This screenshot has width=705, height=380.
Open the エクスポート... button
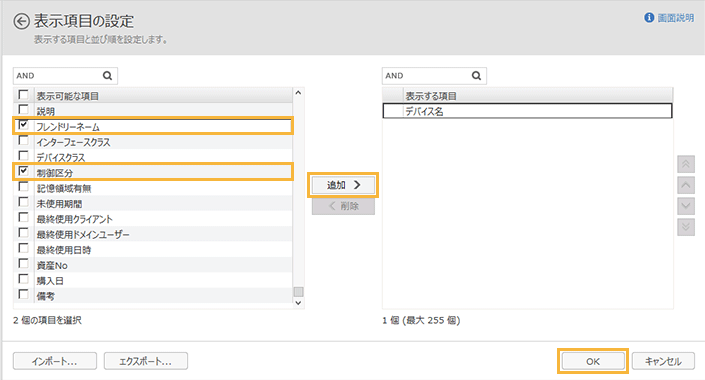pyautogui.click(x=146, y=361)
